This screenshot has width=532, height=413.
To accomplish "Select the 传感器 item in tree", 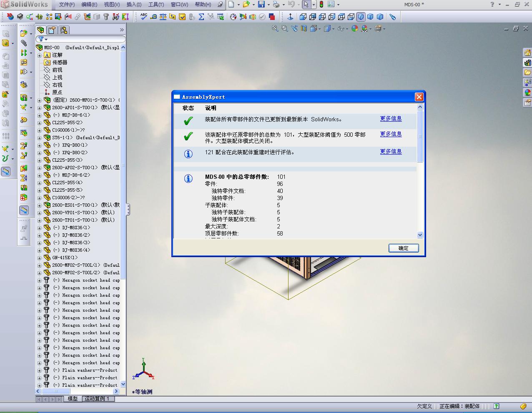I will pos(60,63).
